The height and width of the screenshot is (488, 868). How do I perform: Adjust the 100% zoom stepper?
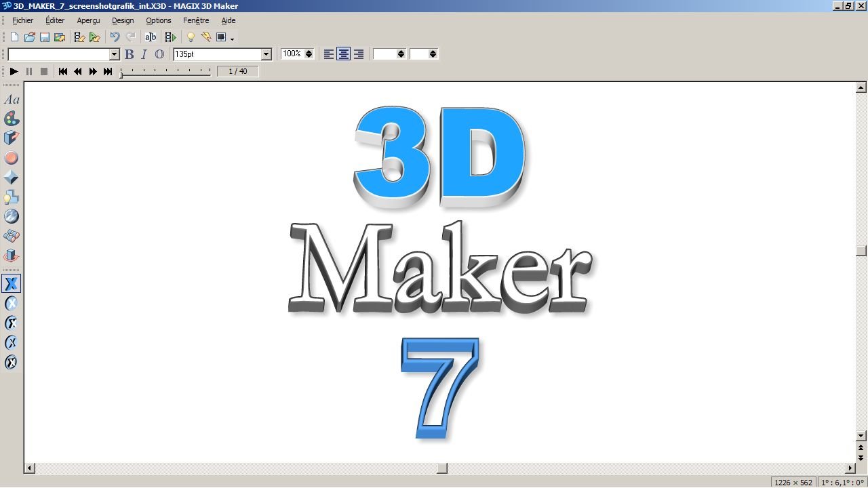309,54
